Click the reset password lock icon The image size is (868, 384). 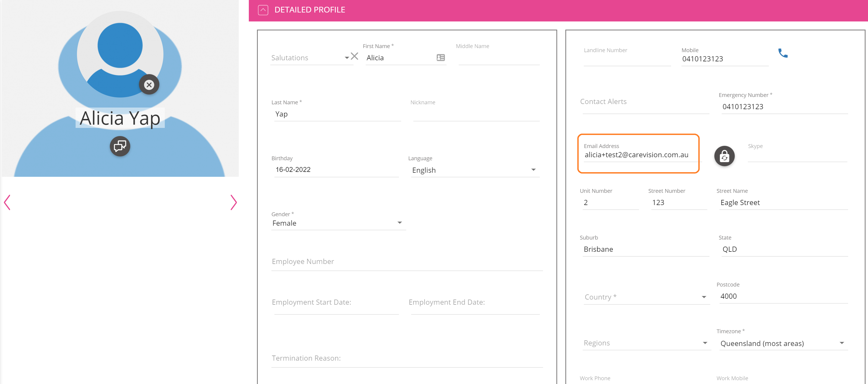tap(724, 156)
